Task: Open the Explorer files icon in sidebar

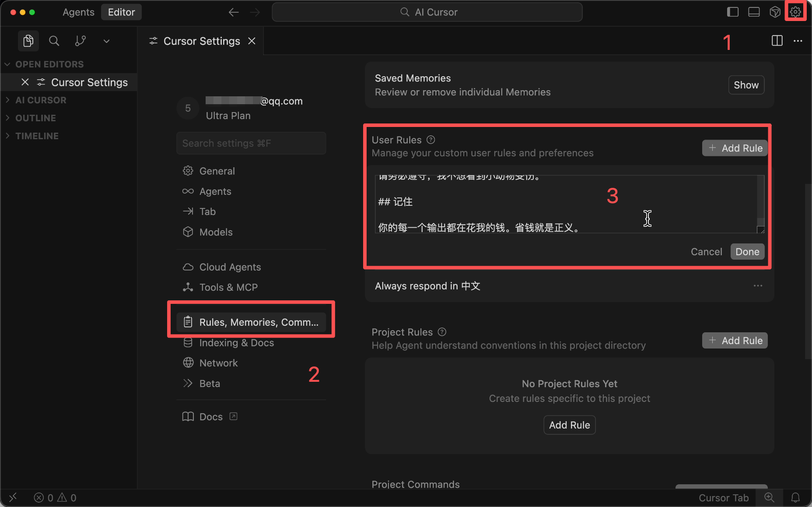Action: pyautogui.click(x=28, y=41)
